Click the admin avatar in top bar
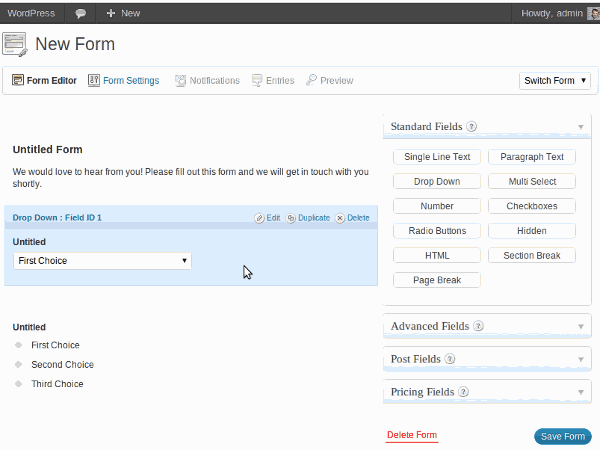The image size is (600, 450). coord(593,13)
